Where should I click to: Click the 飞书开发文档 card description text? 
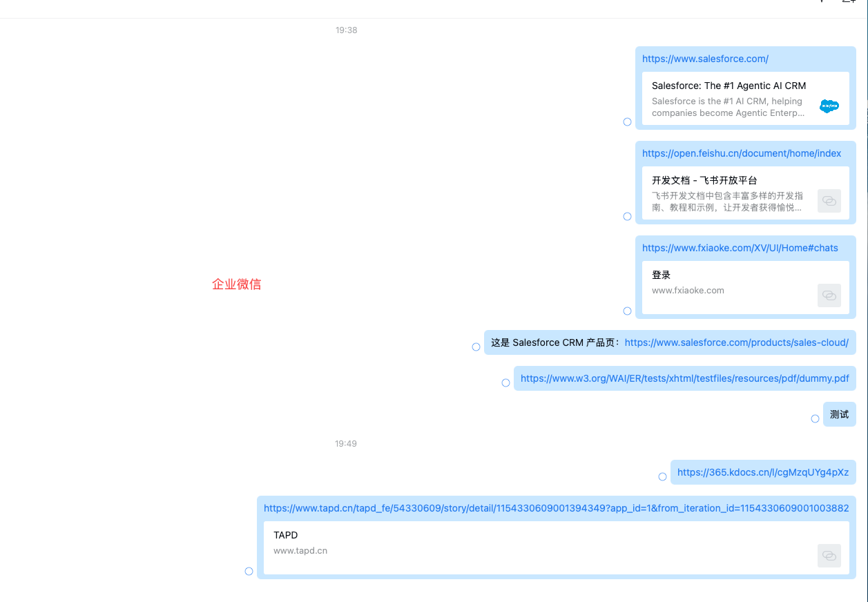[x=728, y=202]
